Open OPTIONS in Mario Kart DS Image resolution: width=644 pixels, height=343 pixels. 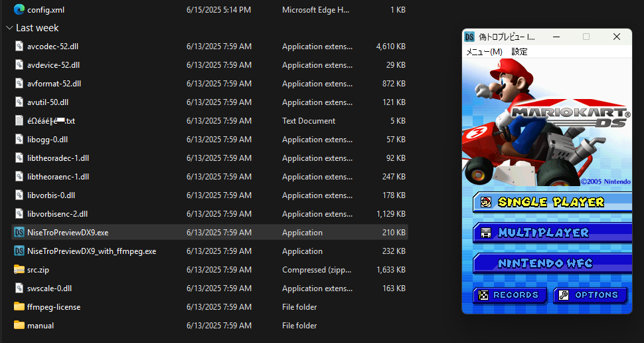pos(591,295)
